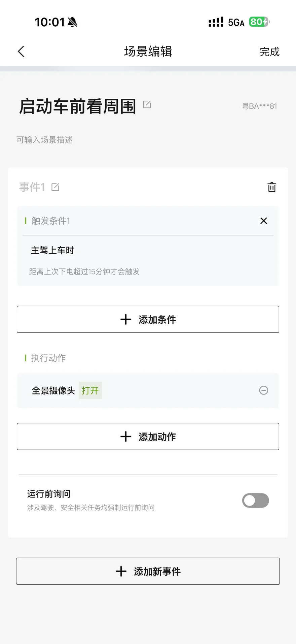
Task: Add an action with 添加动作
Action: [148, 437]
